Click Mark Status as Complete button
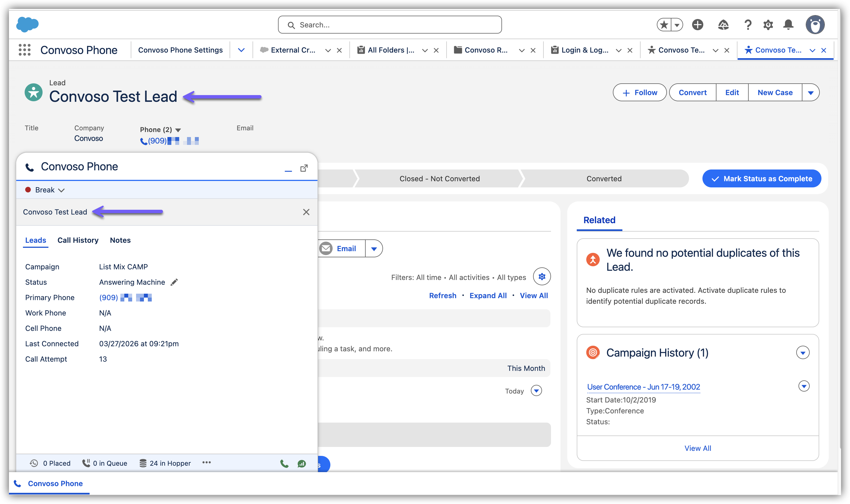Screen dimensions: 850x504 point(761,179)
